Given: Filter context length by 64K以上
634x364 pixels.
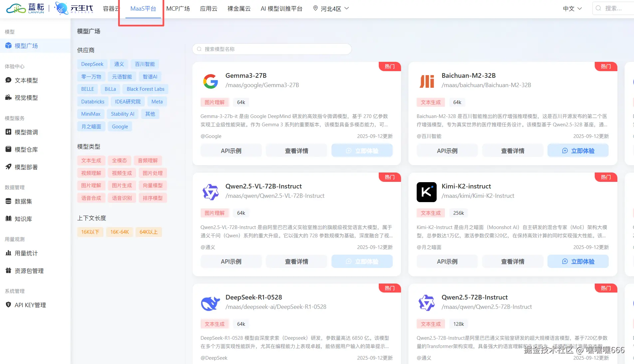Looking at the screenshot, I should point(148,232).
